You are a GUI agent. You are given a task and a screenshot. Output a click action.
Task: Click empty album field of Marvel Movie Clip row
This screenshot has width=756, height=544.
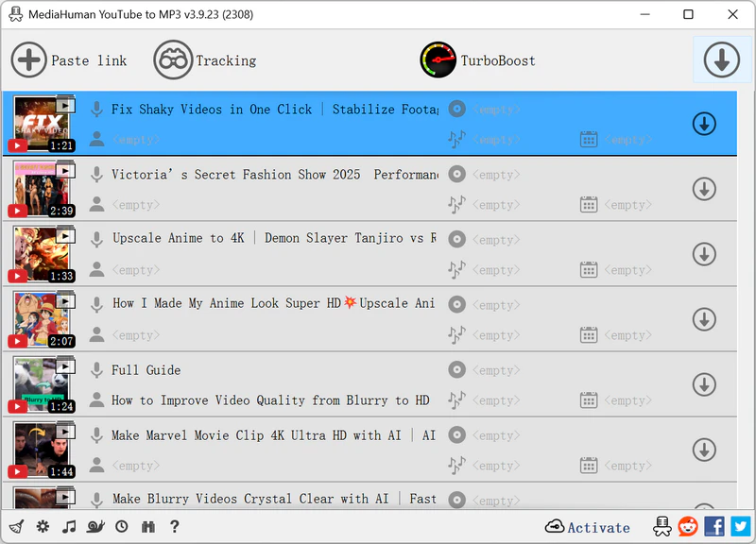496,435
